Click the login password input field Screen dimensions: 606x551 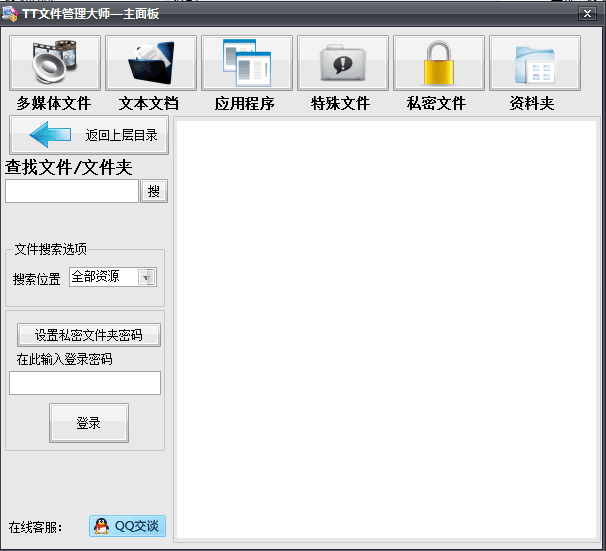click(x=85, y=383)
